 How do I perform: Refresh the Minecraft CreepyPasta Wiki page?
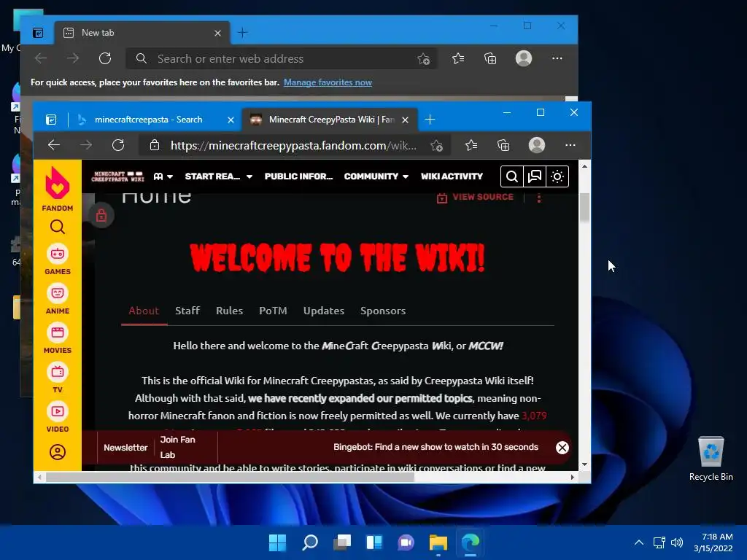(118, 145)
